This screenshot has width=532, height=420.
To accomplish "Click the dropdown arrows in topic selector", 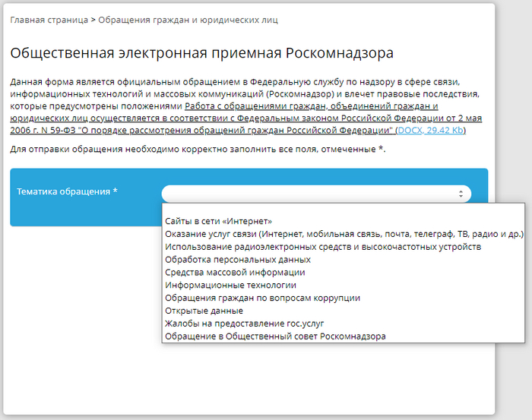I will [461, 194].
